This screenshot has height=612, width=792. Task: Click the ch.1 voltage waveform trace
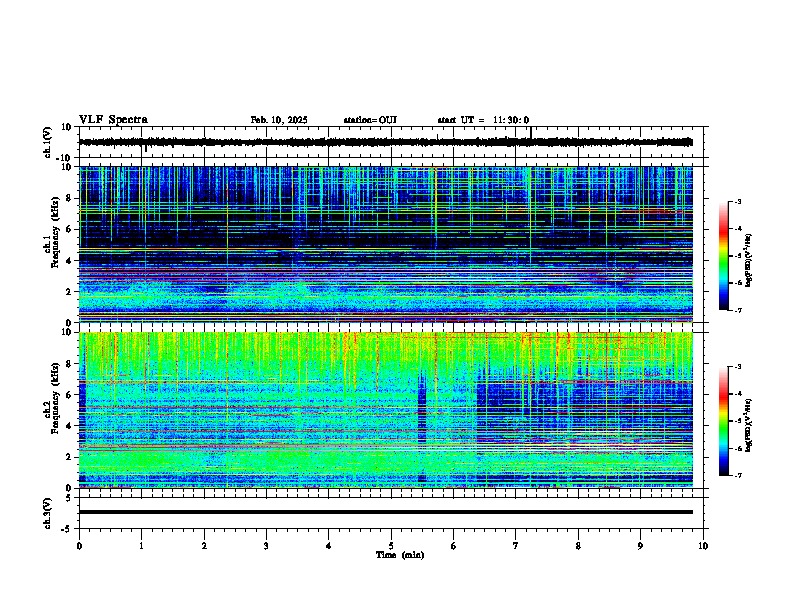coord(385,142)
